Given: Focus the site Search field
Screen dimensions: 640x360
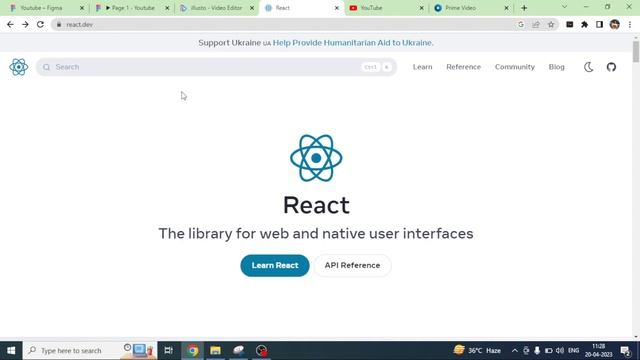Looking at the screenshot, I should [216, 67].
